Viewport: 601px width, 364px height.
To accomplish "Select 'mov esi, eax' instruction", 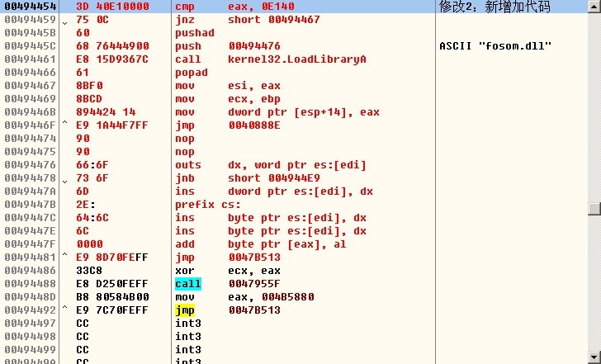I will coord(228,86).
